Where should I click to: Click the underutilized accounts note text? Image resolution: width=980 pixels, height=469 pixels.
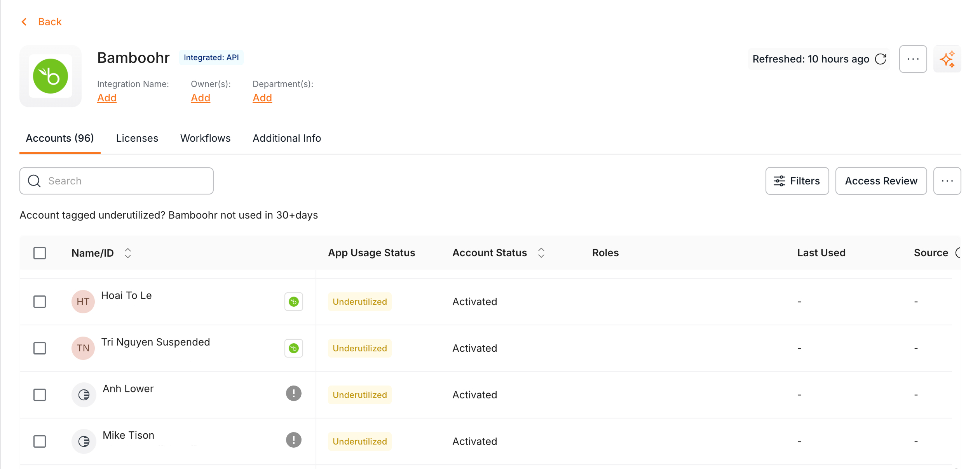coord(169,215)
